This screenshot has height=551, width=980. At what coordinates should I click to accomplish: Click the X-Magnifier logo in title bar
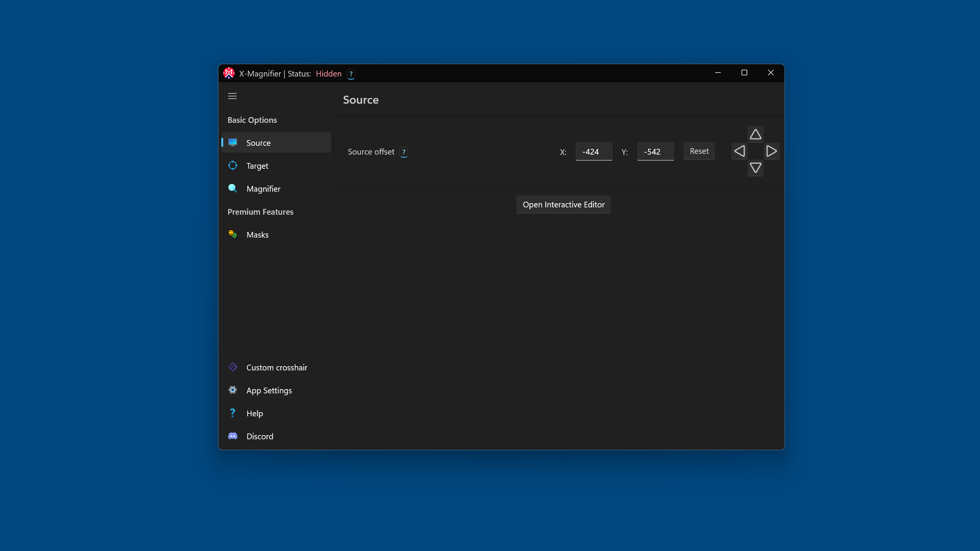point(229,73)
